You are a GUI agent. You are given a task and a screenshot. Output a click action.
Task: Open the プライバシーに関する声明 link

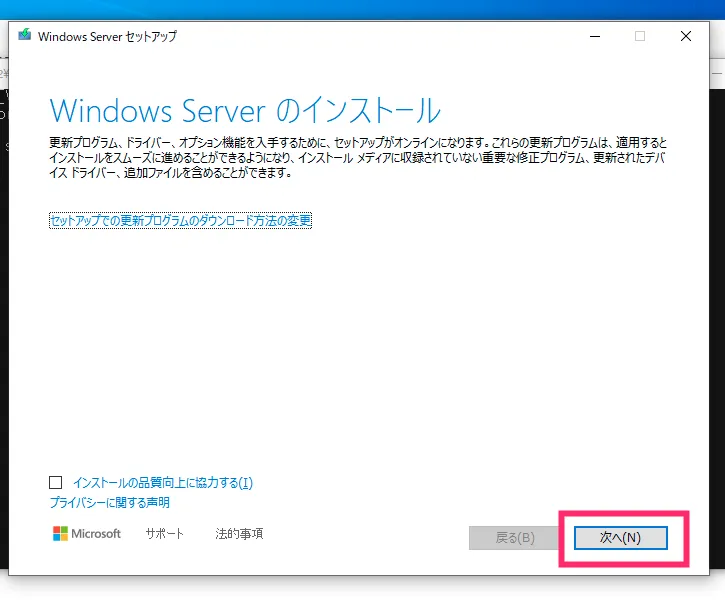110,503
